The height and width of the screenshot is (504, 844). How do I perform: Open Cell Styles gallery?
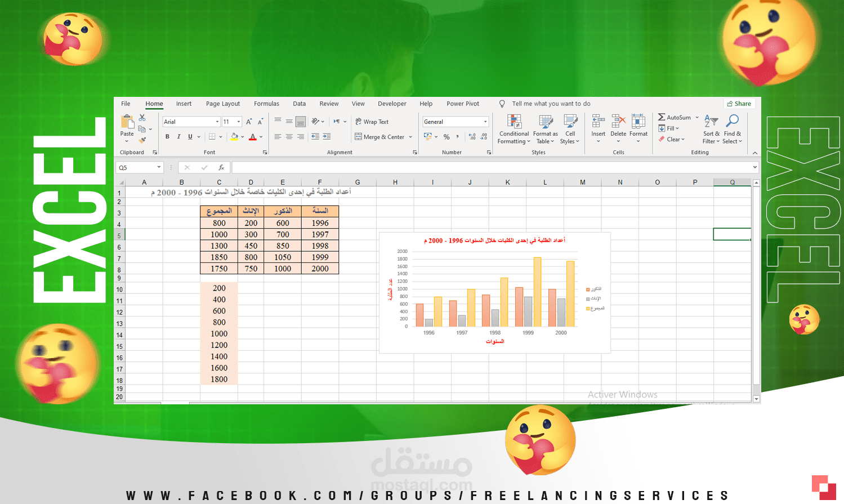[570, 130]
